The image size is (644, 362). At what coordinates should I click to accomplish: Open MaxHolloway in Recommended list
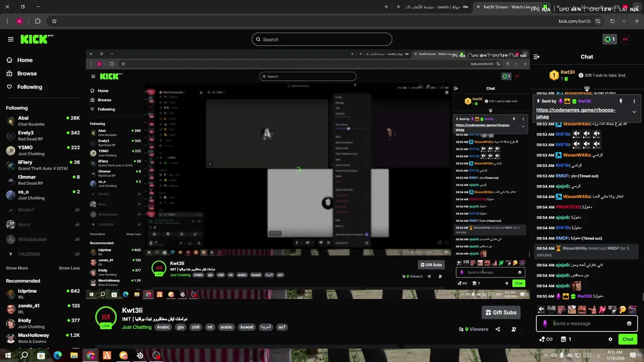click(43, 338)
